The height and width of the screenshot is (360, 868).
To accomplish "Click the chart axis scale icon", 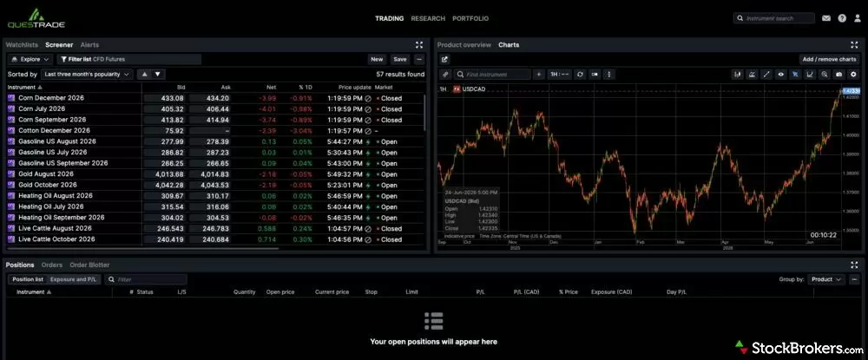I will (810, 74).
